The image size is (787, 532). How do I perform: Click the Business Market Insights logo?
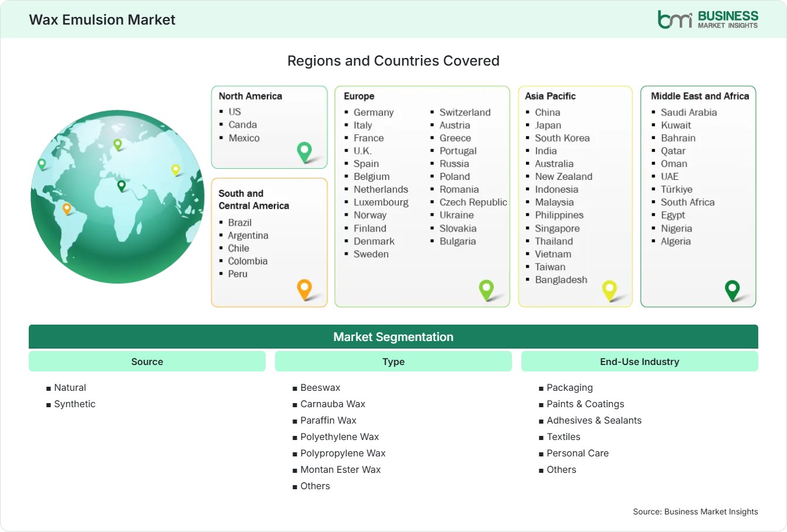707,19
